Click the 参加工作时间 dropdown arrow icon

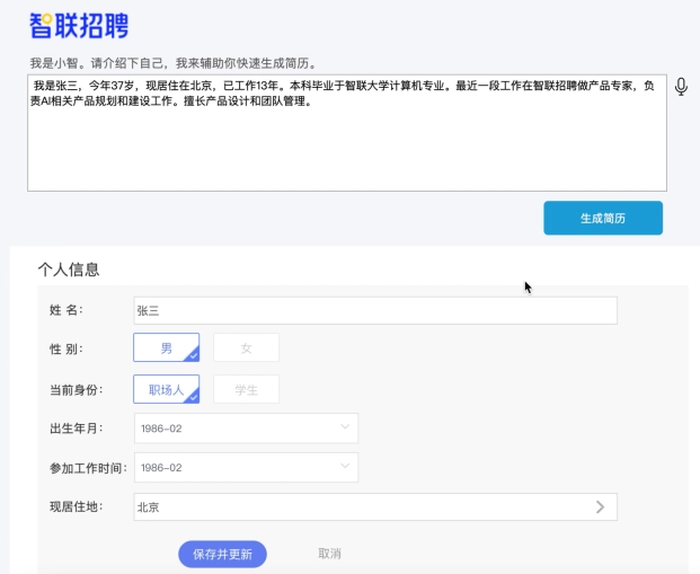[x=345, y=466]
